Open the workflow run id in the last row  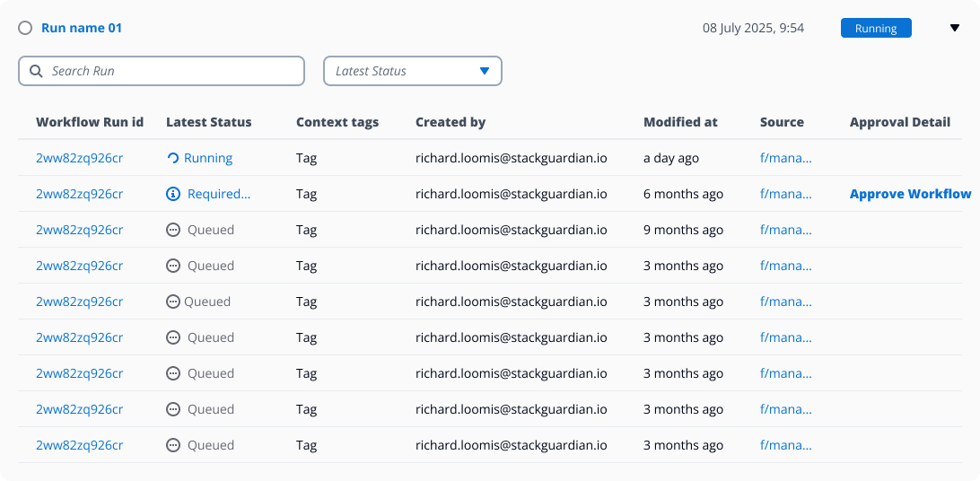(79, 445)
